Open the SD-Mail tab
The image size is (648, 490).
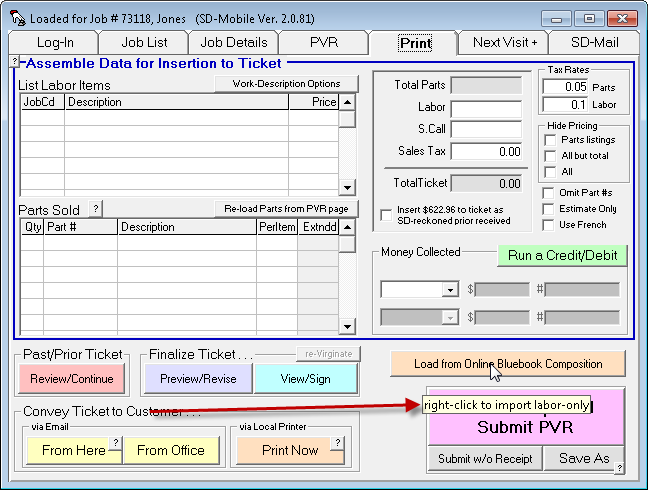(596, 43)
